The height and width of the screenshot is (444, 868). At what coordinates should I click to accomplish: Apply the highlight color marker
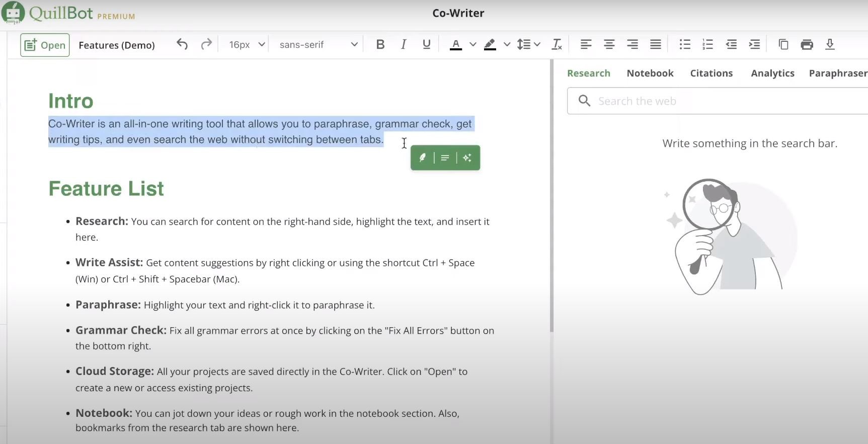[490, 45]
